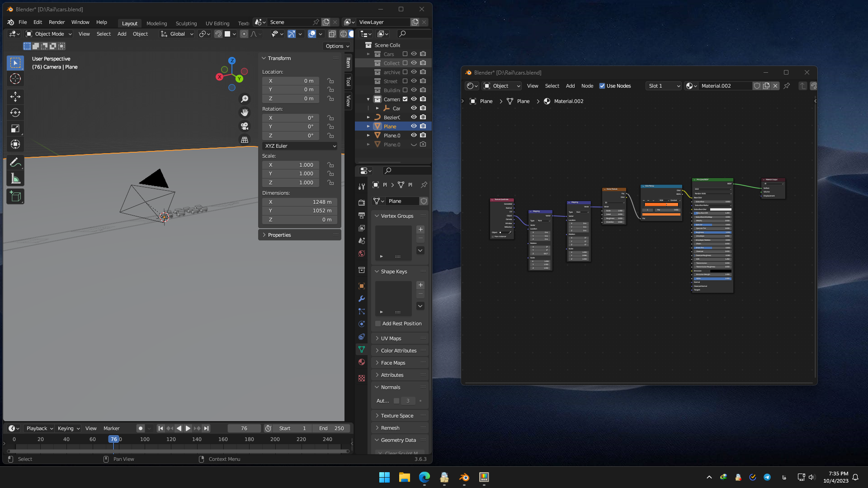Open the Render menu in the top bar
This screenshot has width=868, height=488.
(57, 22)
